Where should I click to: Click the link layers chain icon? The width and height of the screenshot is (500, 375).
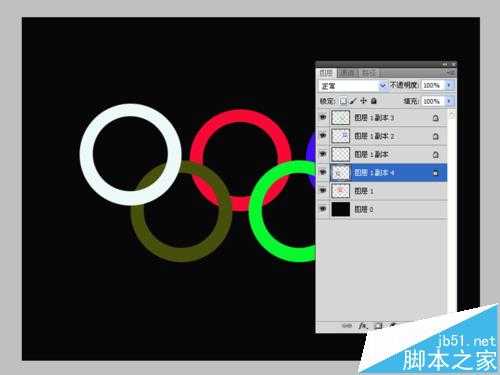coord(347,326)
